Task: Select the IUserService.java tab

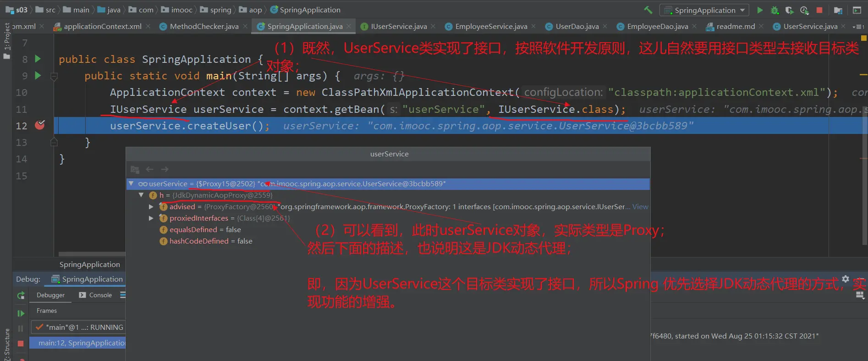Action: coord(399,27)
